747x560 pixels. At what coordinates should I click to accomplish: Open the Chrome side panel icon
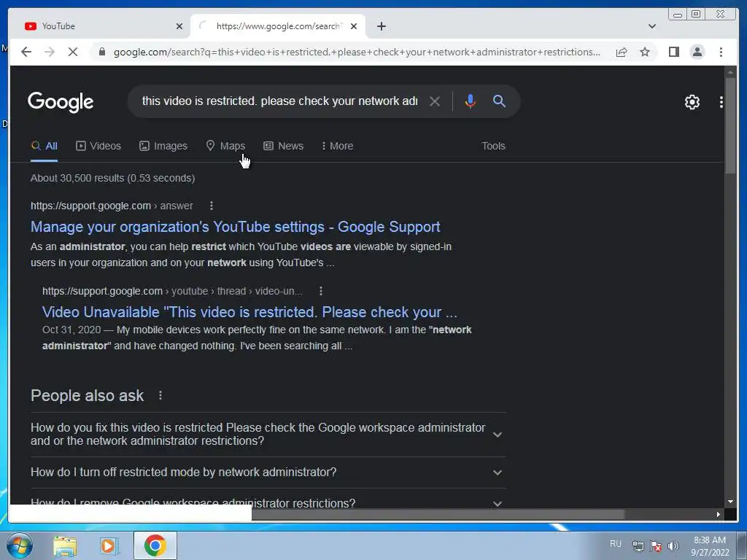(673, 52)
